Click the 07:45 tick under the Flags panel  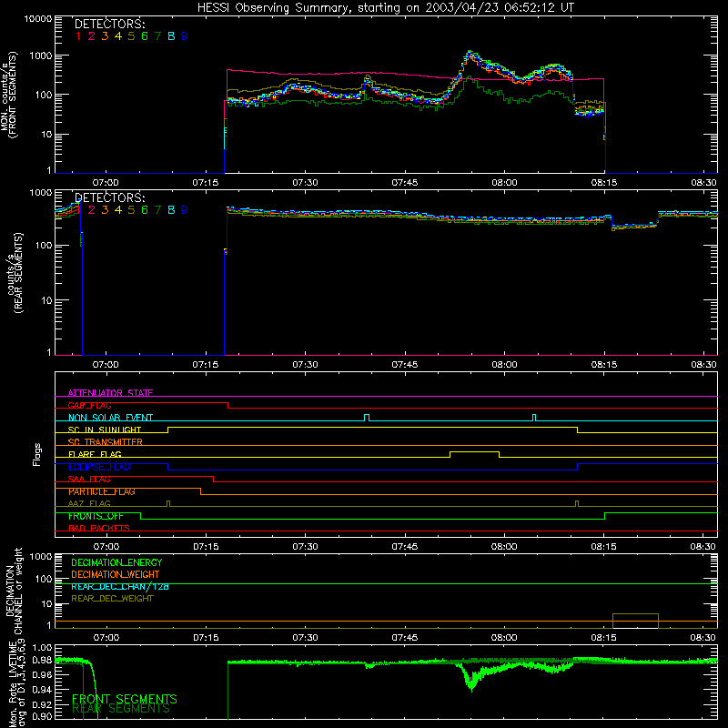click(x=404, y=547)
